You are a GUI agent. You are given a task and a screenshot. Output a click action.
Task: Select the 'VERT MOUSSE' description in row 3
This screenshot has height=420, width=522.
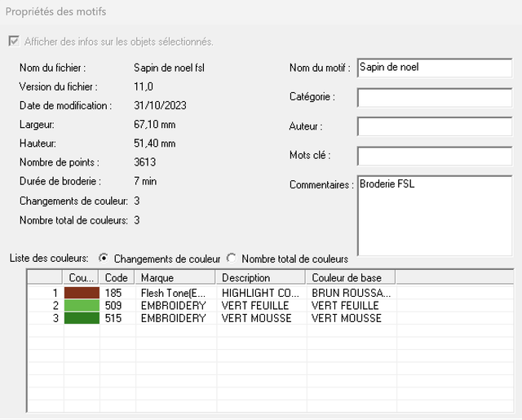click(x=254, y=318)
